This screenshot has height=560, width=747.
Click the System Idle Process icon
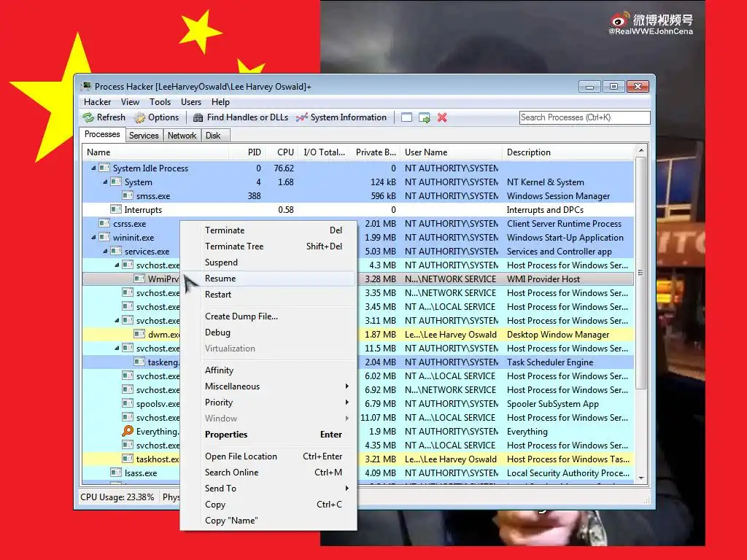[x=104, y=168]
